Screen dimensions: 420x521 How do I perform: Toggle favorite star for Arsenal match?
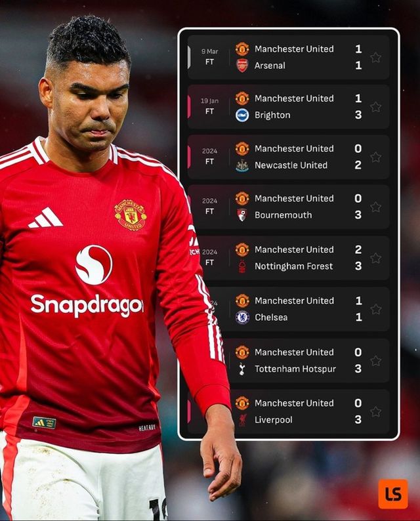tap(375, 58)
